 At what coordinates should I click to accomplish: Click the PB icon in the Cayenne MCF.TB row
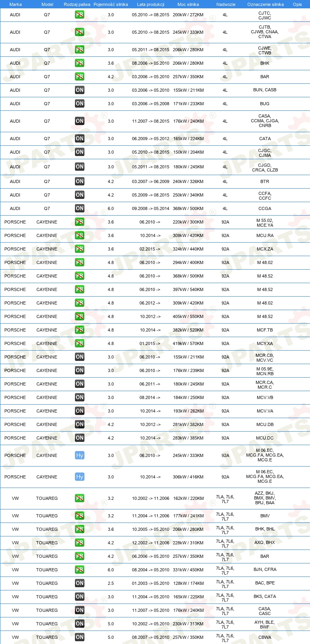80,330
